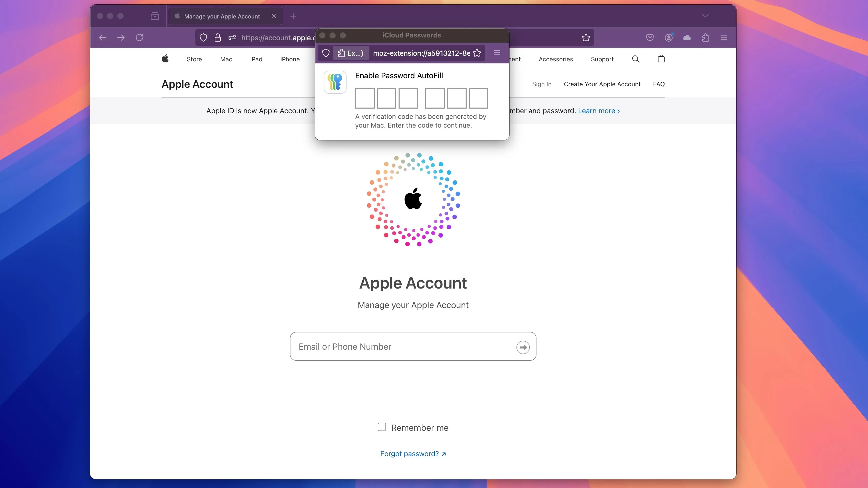Open the hamburger menu in the iCloud Passwords popup
Viewport: 868px width, 488px height.
pyautogui.click(x=496, y=53)
